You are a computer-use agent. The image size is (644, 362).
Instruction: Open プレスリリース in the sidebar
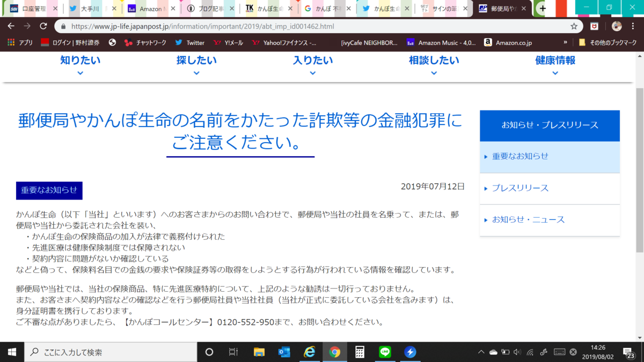550,188
